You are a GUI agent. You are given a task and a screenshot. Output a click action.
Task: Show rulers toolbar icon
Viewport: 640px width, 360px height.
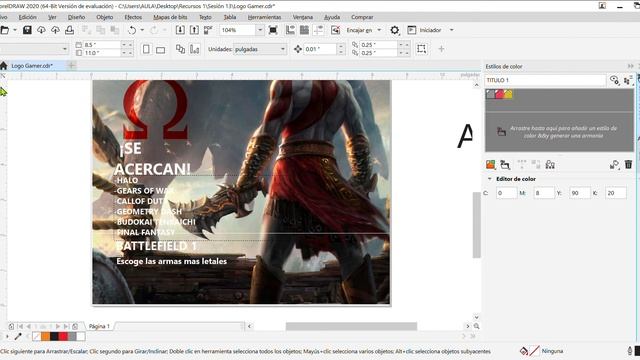pos(290,30)
